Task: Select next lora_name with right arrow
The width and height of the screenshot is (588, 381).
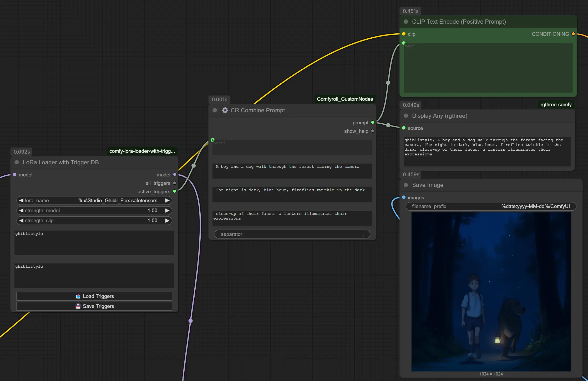Action: point(167,200)
